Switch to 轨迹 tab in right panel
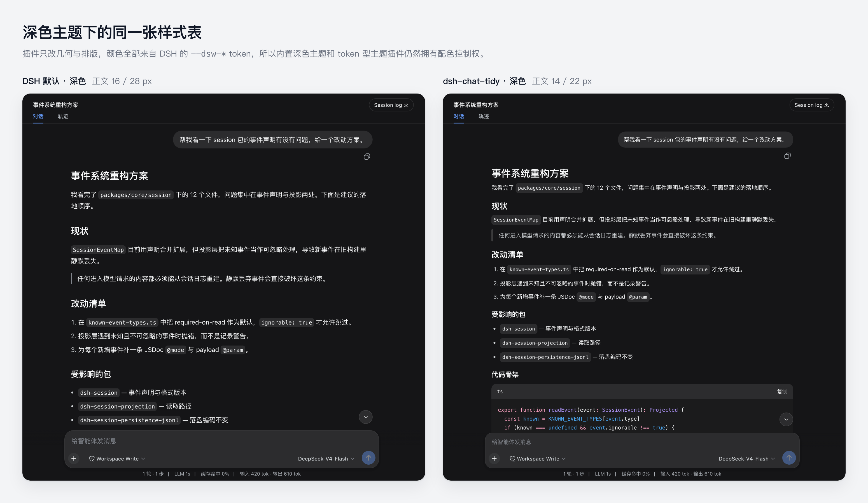The width and height of the screenshot is (868, 503). [x=484, y=117]
